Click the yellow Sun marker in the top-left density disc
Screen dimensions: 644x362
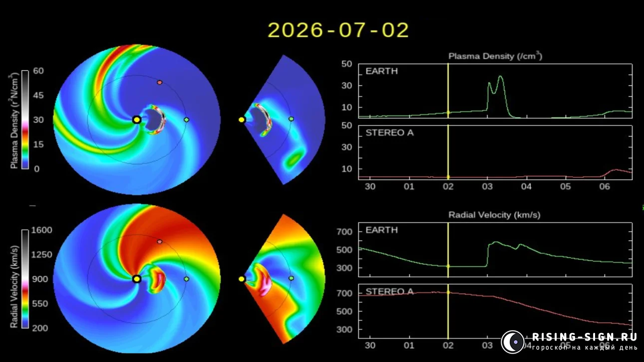(x=136, y=120)
